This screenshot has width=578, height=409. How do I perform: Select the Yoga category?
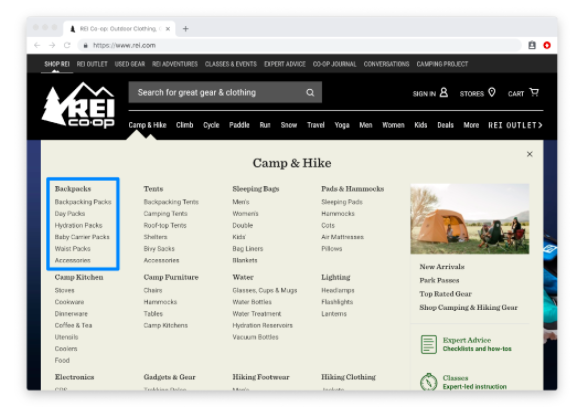tap(342, 125)
